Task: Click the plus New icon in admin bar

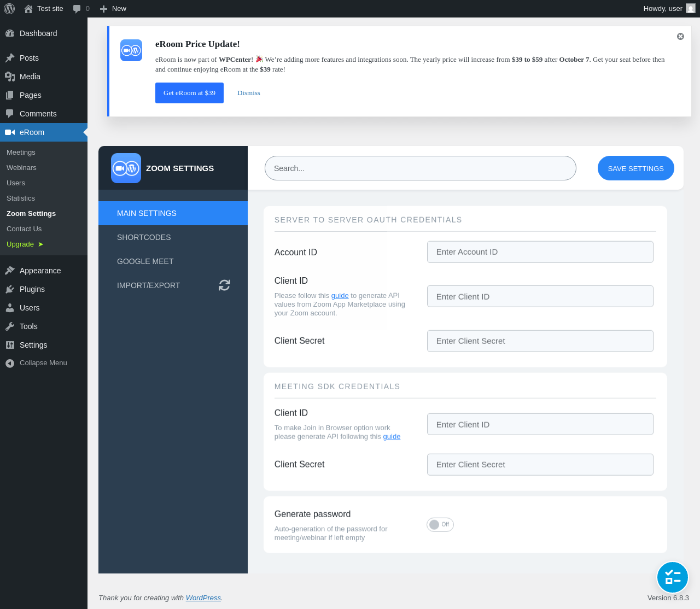Action: tap(103, 9)
